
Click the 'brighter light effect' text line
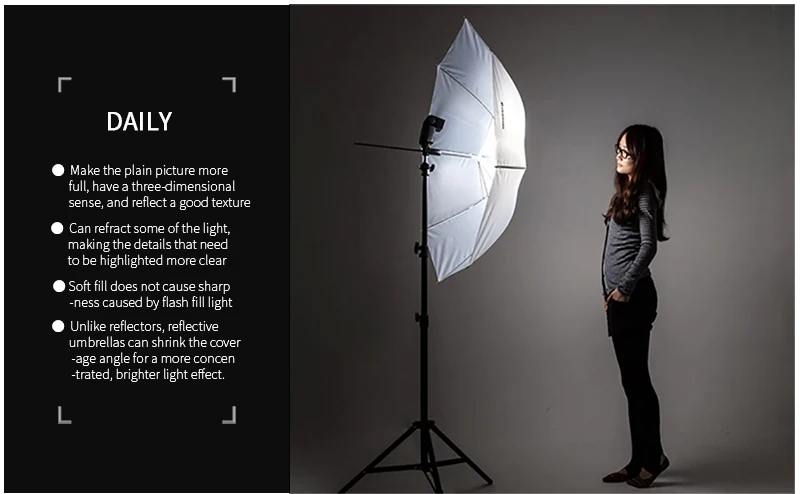148,375
